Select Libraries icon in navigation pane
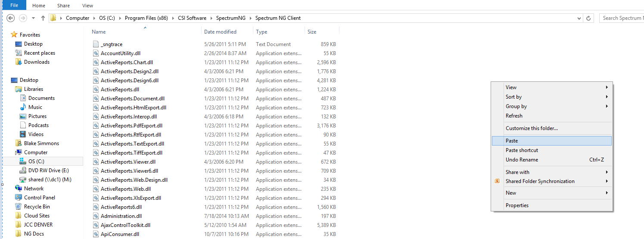This screenshot has height=239, width=644. pos(19,89)
